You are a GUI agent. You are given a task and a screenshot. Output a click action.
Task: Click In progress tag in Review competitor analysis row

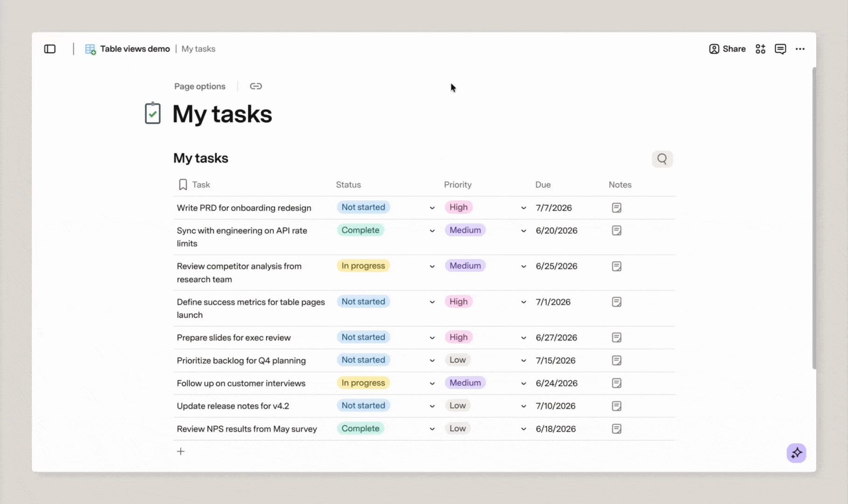(x=363, y=266)
